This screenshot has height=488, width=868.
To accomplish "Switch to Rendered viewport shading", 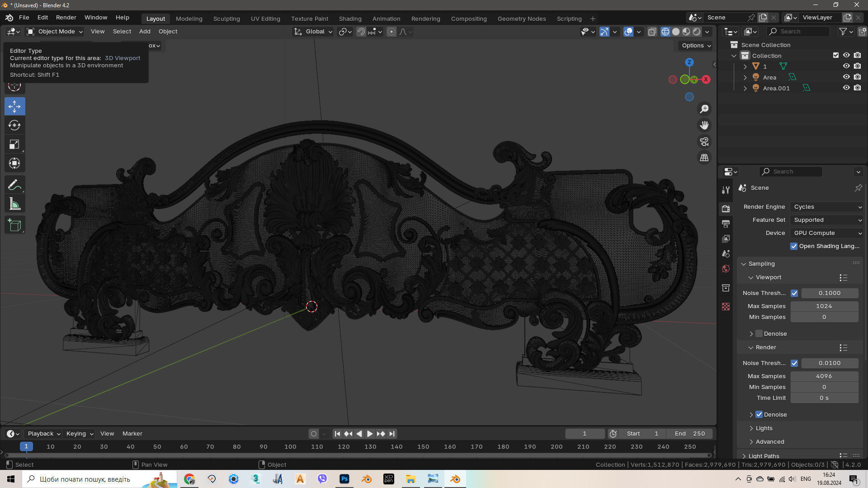I will (x=697, y=32).
